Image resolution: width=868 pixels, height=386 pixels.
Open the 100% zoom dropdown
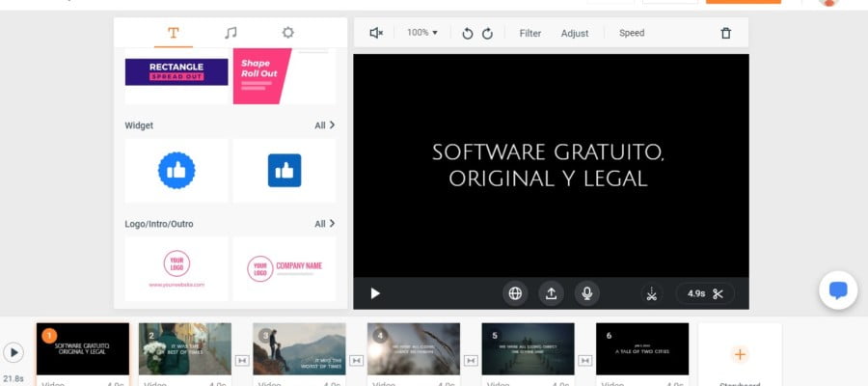[422, 33]
